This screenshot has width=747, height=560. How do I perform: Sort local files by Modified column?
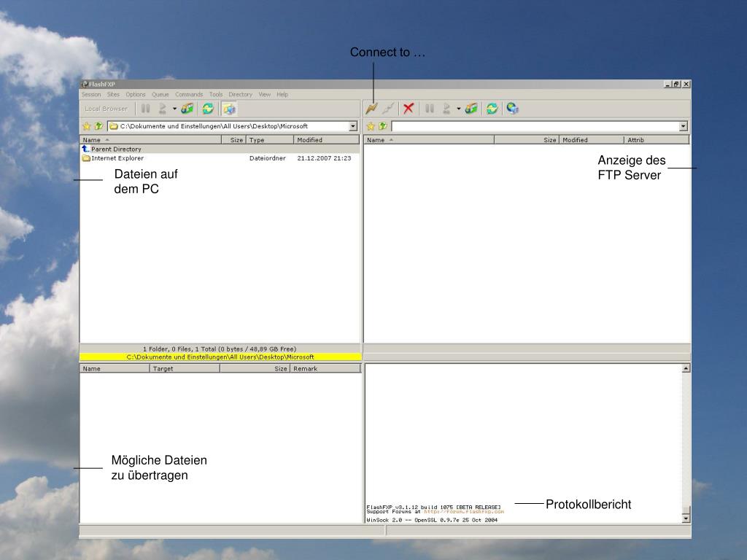(326, 140)
